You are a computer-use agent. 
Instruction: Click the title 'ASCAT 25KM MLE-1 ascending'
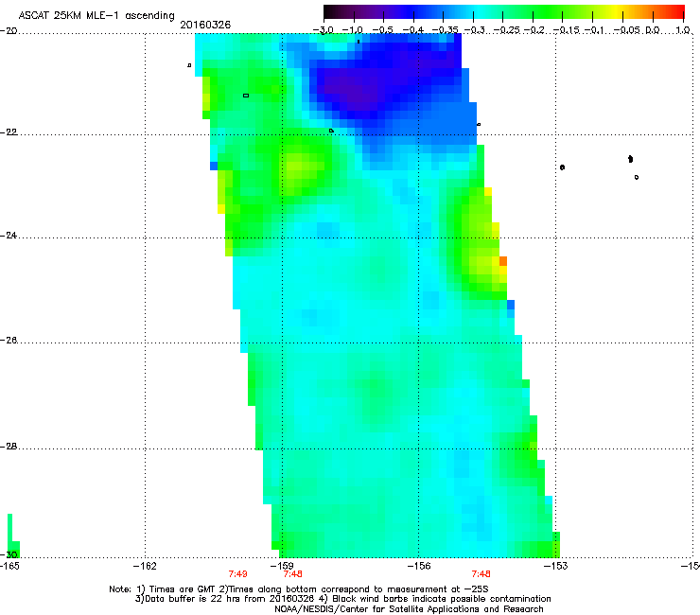96,15
